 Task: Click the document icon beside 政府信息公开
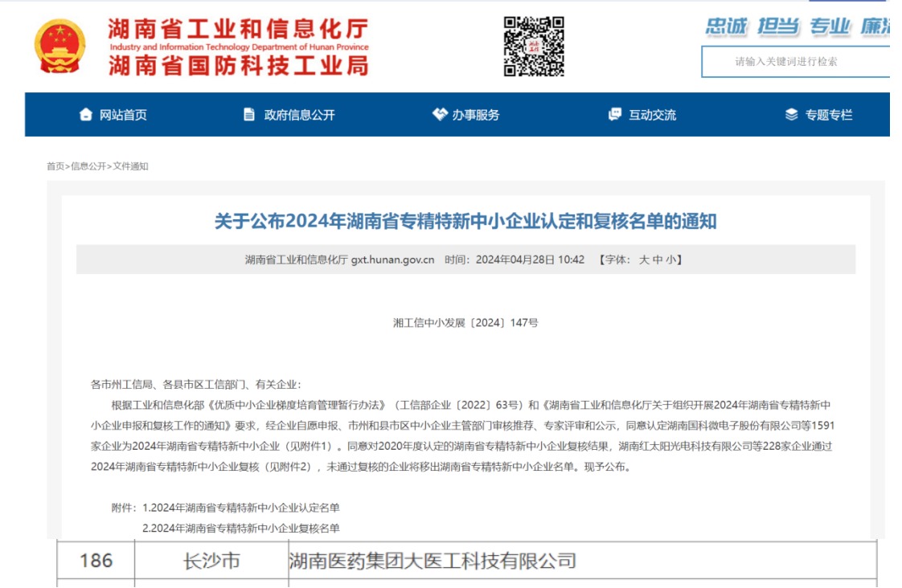[x=249, y=115]
